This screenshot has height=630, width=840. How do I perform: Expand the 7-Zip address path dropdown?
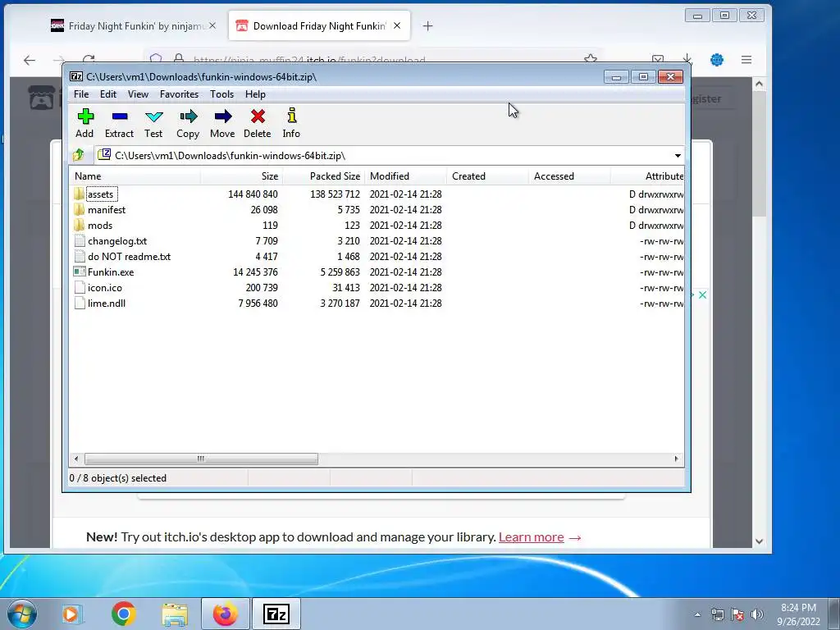click(x=678, y=155)
